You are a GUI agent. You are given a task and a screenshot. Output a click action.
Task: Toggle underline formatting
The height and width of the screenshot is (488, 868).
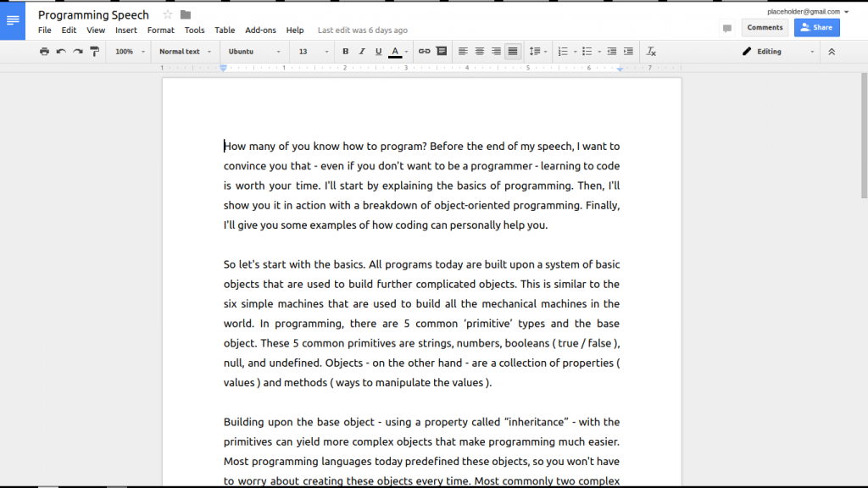[x=379, y=52]
